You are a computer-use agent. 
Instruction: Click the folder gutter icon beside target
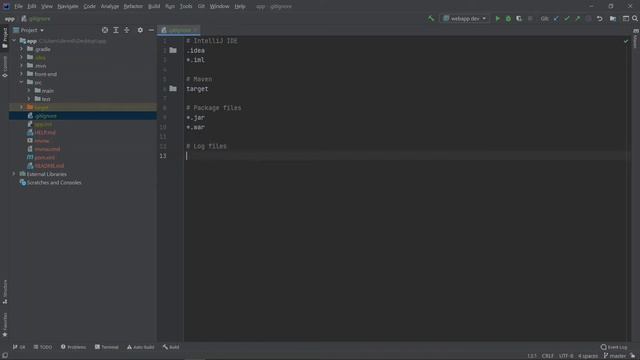pos(173,89)
